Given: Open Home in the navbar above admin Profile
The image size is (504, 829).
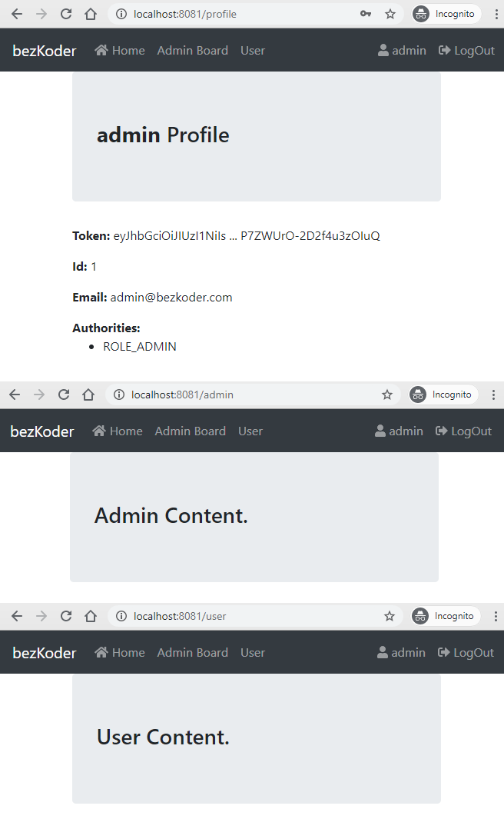Looking at the screenshot, I should pos(120,50).
